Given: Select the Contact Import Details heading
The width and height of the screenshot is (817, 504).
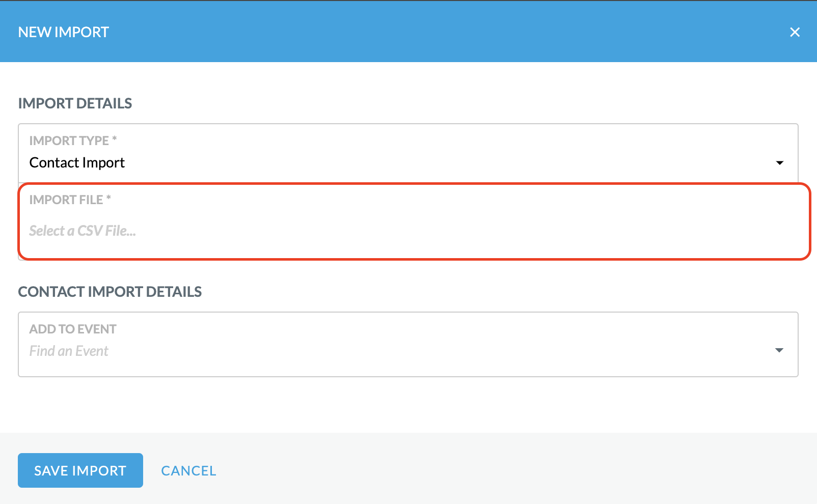Looking at the screenshot, I should click(110, 292).
